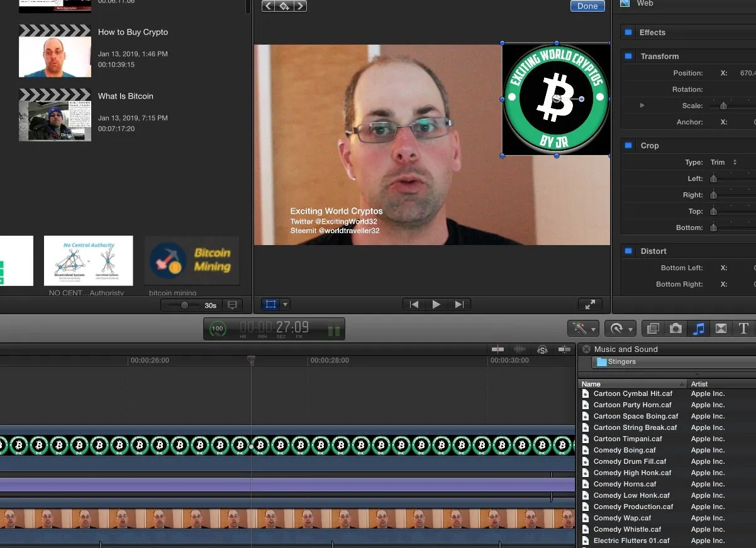Viewport: 756px width, 548px height.
Task: Select Cartoon String Break.caf
Action: pyautogui.click(x=635, y=428)
